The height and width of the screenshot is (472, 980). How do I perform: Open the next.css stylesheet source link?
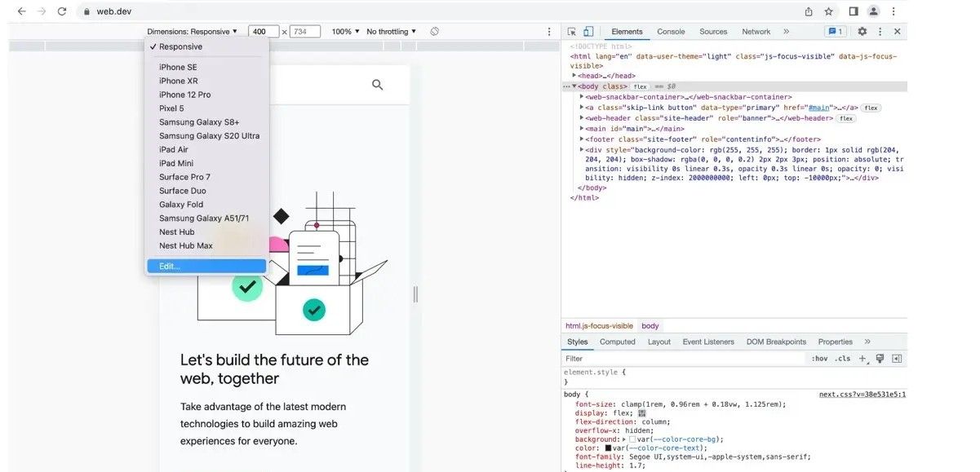click(862, 395)
